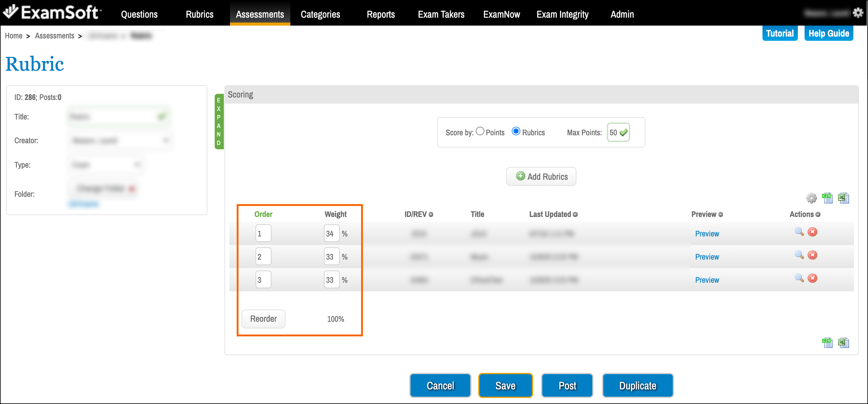
Task: Click the Order field with value 3
Action: (x=263, y=280)
